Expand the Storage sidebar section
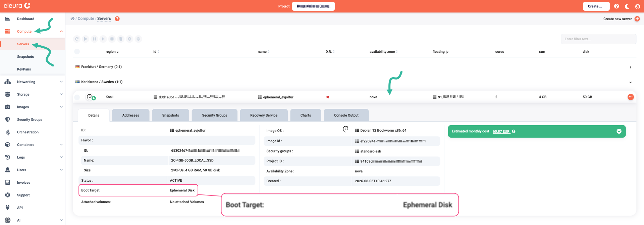Image resolution: width=644 pixels, height=225 pixels. pos(61,94)
